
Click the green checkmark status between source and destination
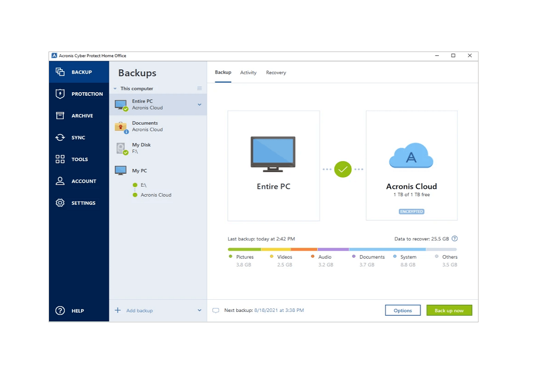pyautogui.click(x=343, y=169)
